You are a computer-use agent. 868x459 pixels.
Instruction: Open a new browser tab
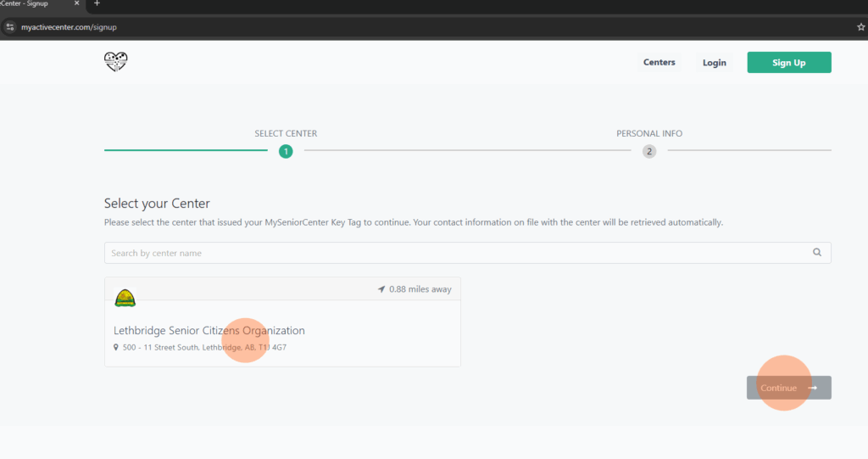pyautogui.click(x=97, y=4)
